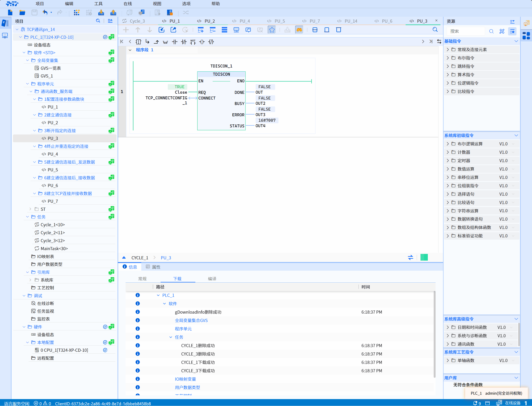The height and width of the screenshot is (406, 532).
Task: Click the download to PLC icon
Action: coord(101,12)
